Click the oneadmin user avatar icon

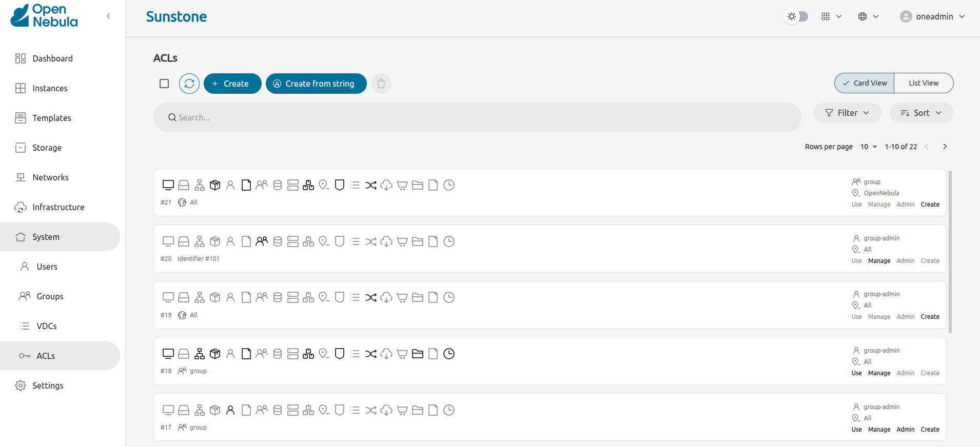906,16
